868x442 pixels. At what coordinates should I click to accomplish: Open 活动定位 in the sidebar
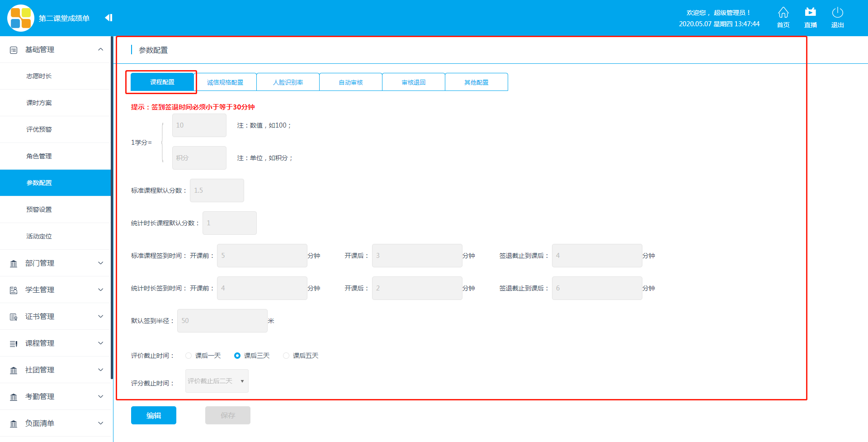(55, 236)
